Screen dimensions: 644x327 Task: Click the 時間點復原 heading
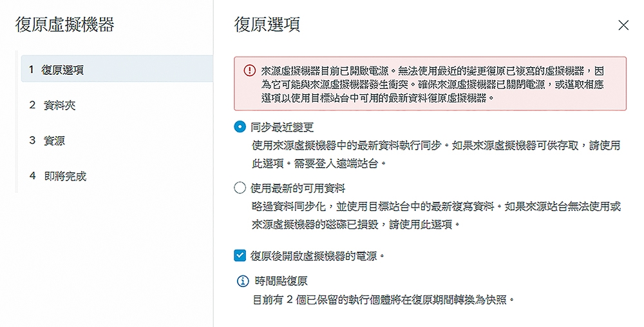click(281, 281)
